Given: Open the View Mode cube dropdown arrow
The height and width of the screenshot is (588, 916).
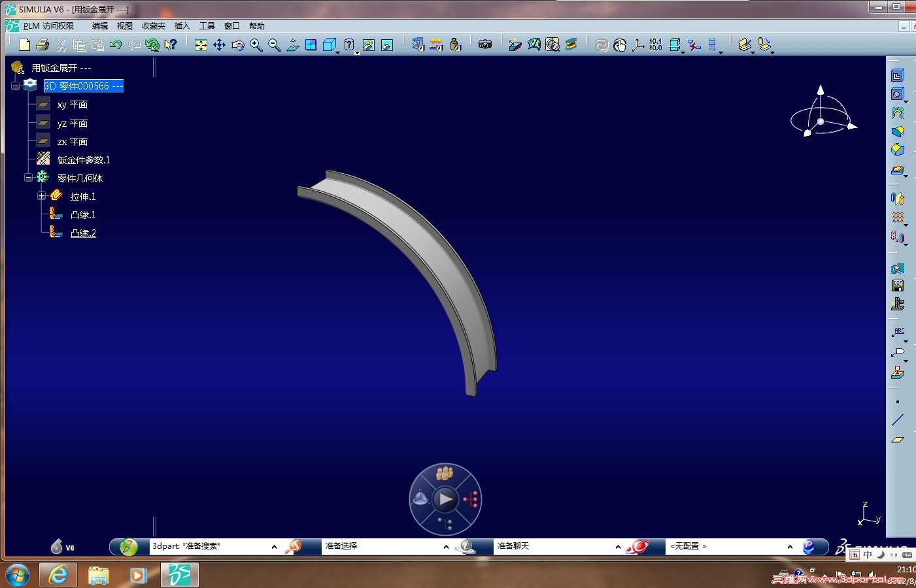Looking at the screenshot, I should click(x=337, y=52).
